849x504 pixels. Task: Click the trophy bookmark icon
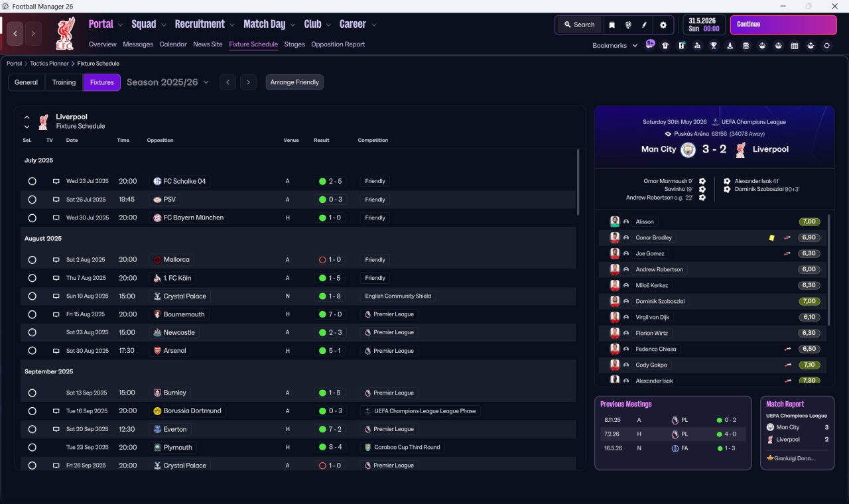coord(714,46)
